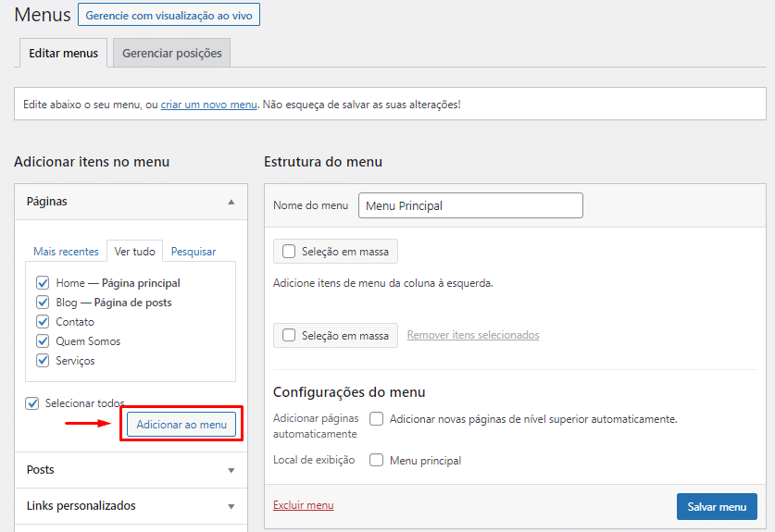Uncheck the Blog page checkbox

pyautogui.click(x=43, y=303)
